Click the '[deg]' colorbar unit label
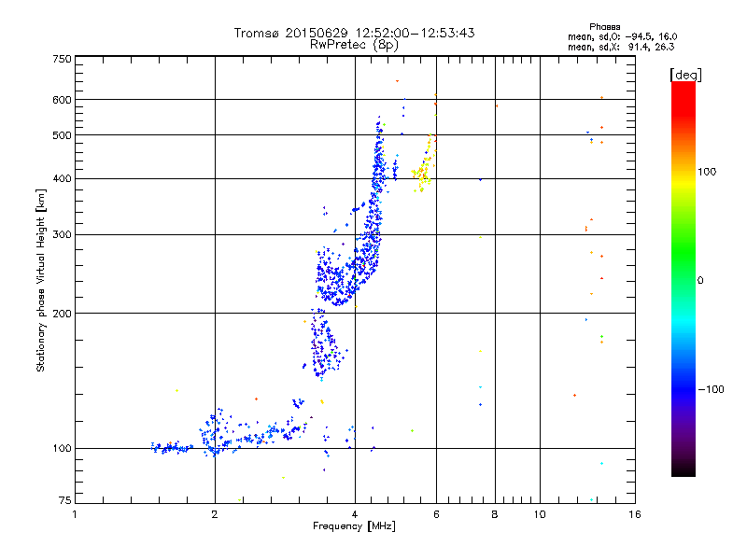This screenshot has width=747, height=560. click(685, 75)
